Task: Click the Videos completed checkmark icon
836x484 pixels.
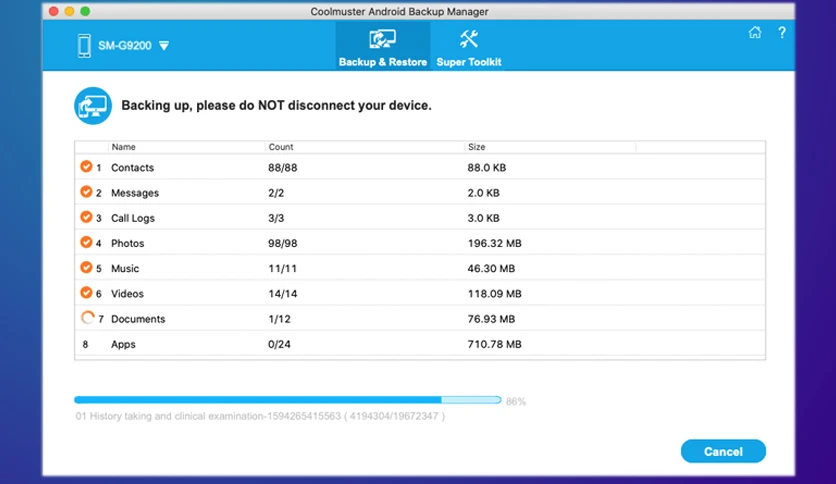Action: pos(86,292)
